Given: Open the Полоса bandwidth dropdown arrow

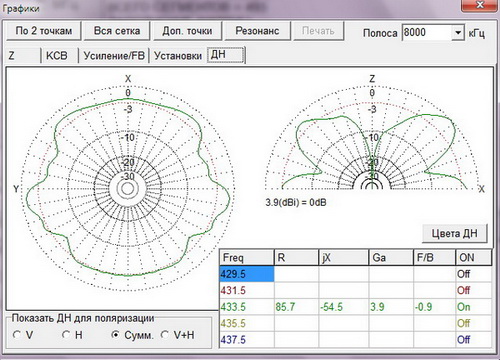Looking at the screenshot, I should (458, 33).
